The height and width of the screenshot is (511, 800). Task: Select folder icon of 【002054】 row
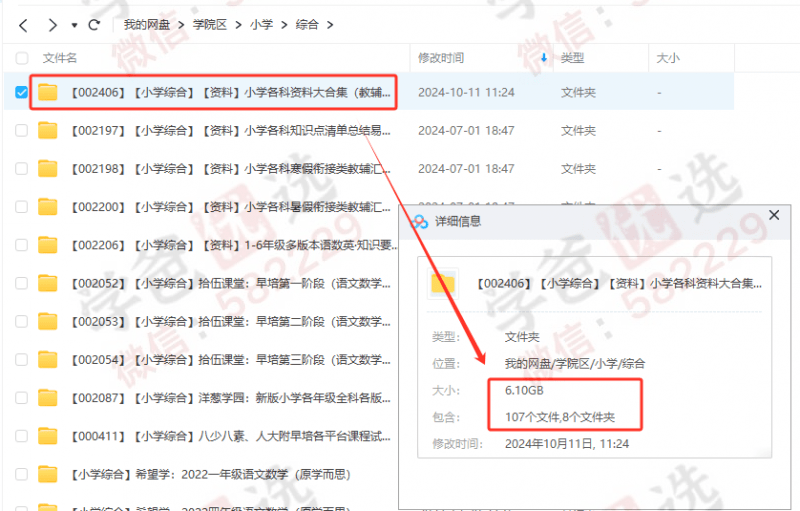pos(47,360)
